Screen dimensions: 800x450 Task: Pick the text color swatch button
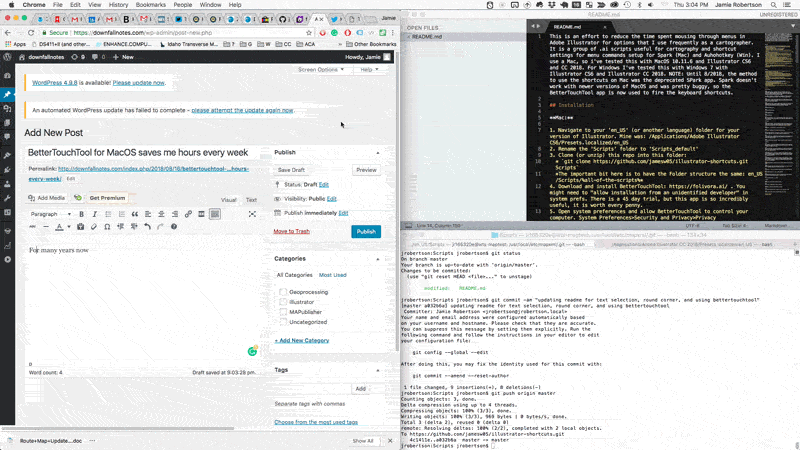[x=59, y=227]
